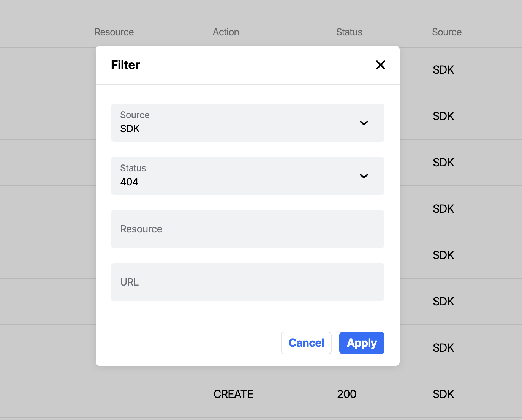This screenshot has height=420, width=522.
Task: Select the topmost SDK entry in Source column
Action: point(443,69)
